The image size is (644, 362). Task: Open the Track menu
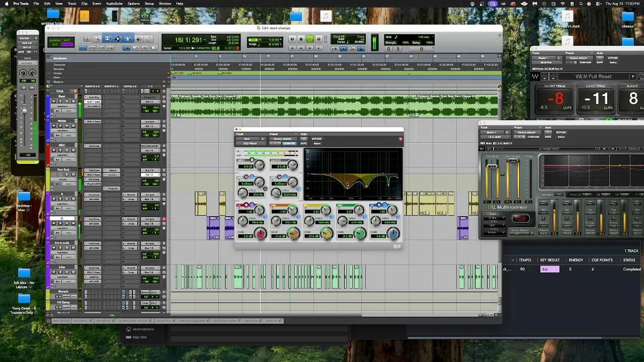point(72,4)
